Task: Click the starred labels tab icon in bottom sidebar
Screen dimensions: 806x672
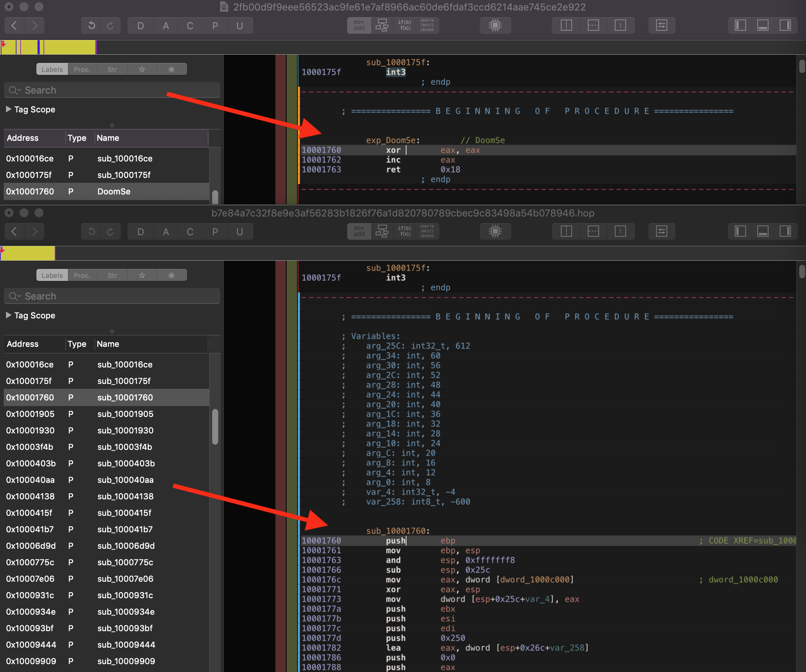Action: pyautogui.click(x=142, y=275)
